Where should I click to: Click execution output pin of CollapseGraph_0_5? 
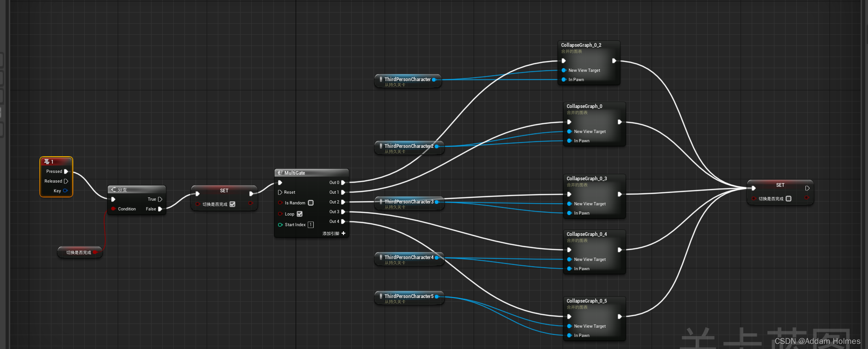pos(620,317)
